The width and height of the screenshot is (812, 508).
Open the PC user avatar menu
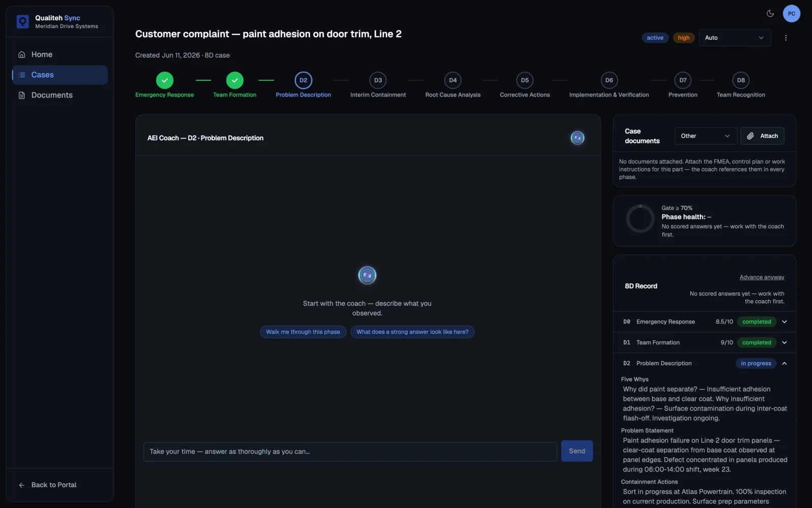791,14
